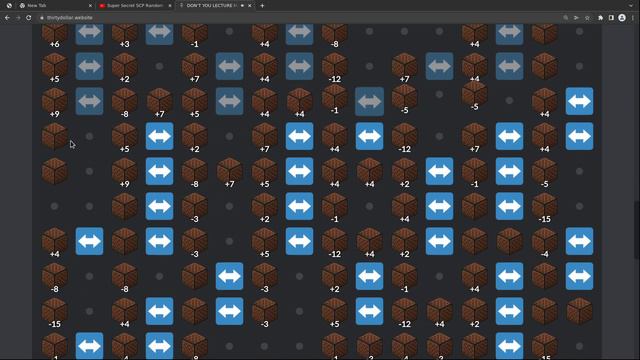This screenshot has width=640, height=360.
Task: Close the New Tab browser tab
Action: pos(90,6)
